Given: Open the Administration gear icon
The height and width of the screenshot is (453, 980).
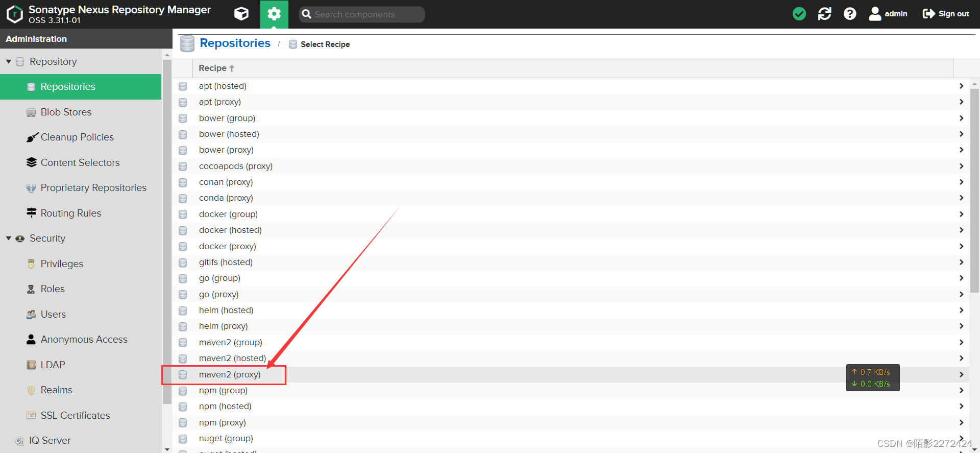Looking at the screenshot, I should coord(274,14).
